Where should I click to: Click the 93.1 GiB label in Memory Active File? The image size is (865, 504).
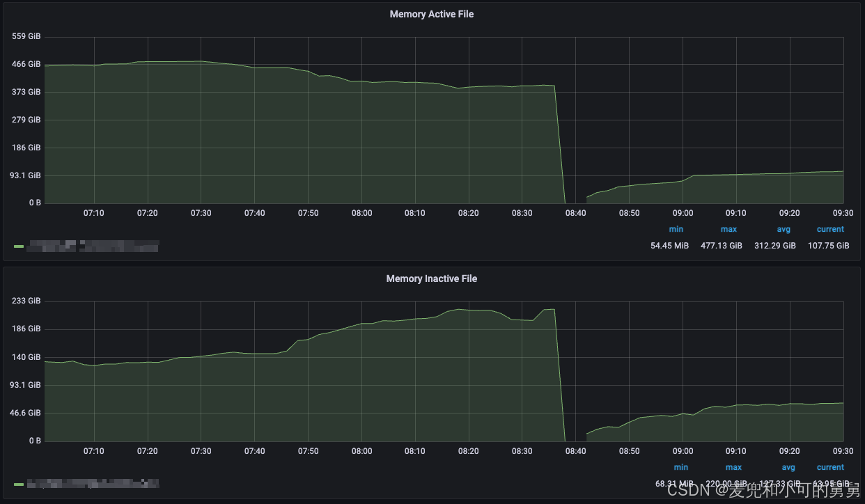click(x=25, y=175)
